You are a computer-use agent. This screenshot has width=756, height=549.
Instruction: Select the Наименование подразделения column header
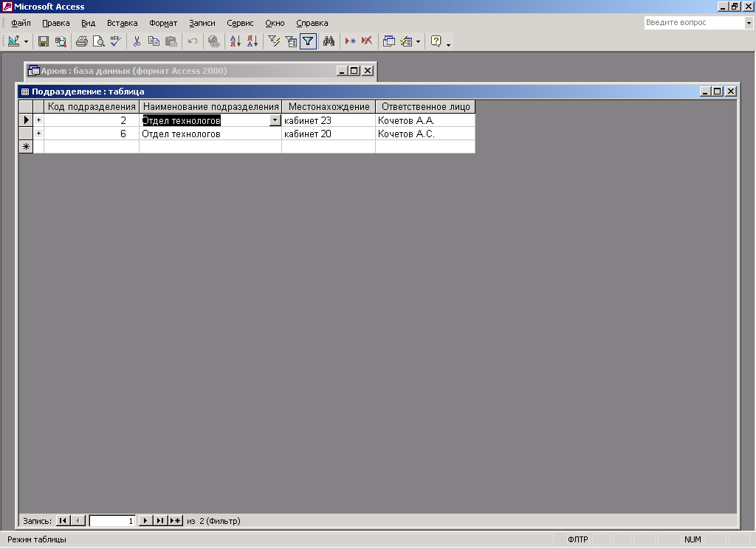(x=210, y=106)
